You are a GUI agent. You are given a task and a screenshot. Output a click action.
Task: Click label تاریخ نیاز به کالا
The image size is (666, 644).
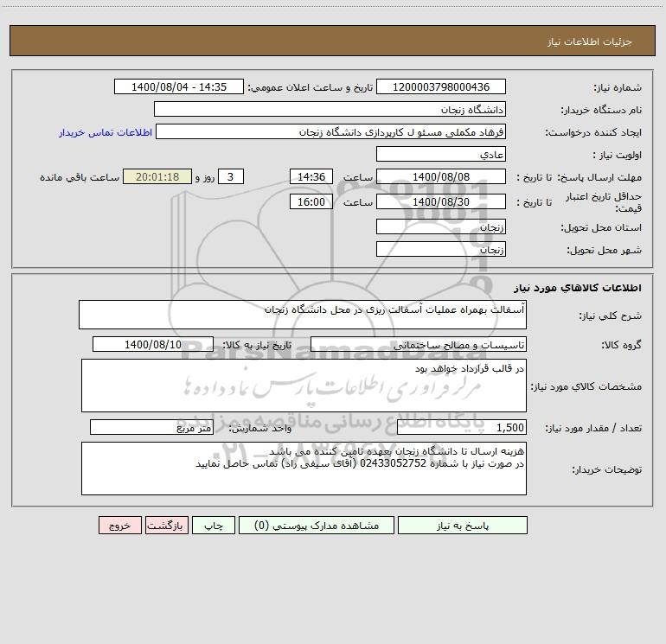[257, 345]
